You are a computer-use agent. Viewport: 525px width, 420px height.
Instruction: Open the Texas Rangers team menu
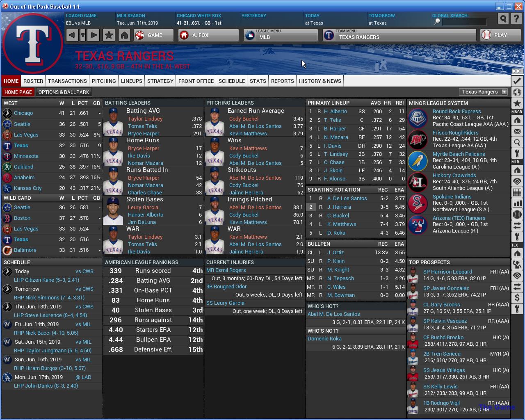pyautogui.click(x=400, y=35)
